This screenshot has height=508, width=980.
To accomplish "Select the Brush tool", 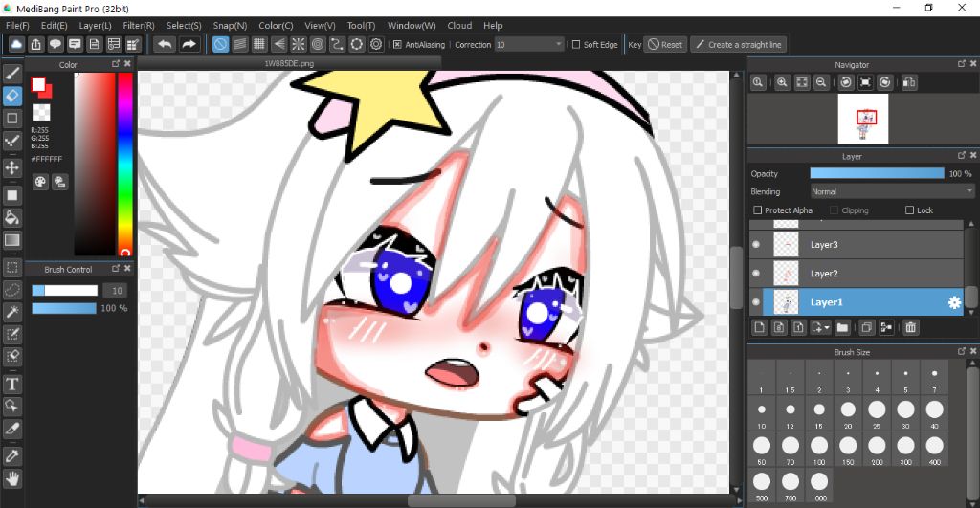I will 11,73.
